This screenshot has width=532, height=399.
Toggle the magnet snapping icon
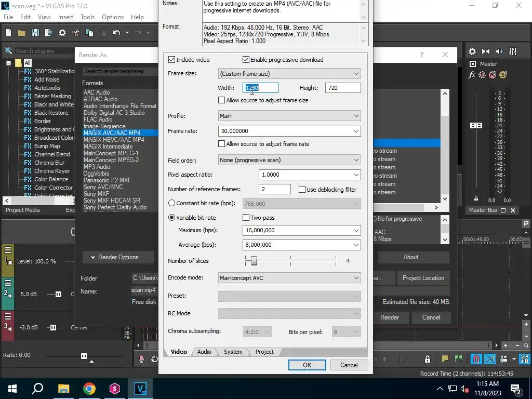[476, 358]
